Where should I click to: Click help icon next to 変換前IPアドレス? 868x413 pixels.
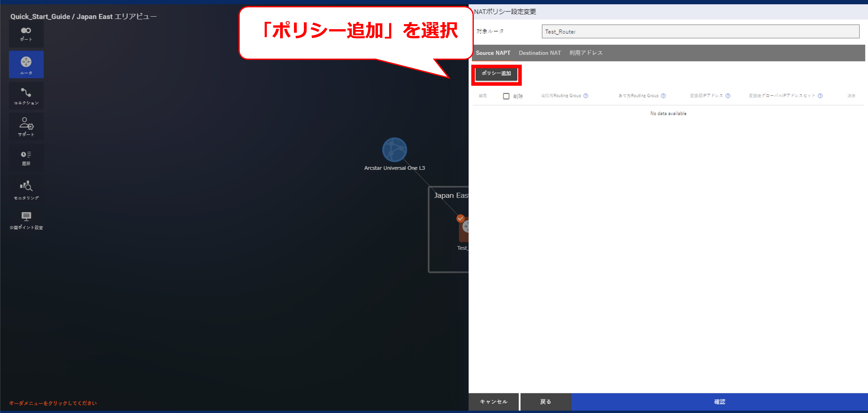728,96
